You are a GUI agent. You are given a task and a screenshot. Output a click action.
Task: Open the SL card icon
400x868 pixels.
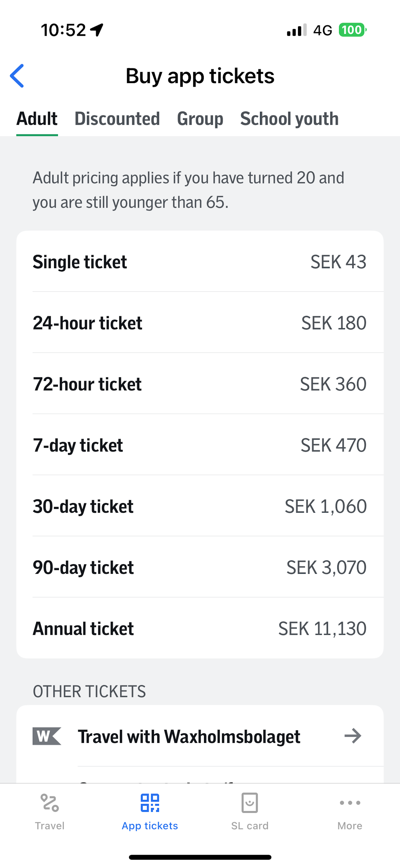[249, 803]
